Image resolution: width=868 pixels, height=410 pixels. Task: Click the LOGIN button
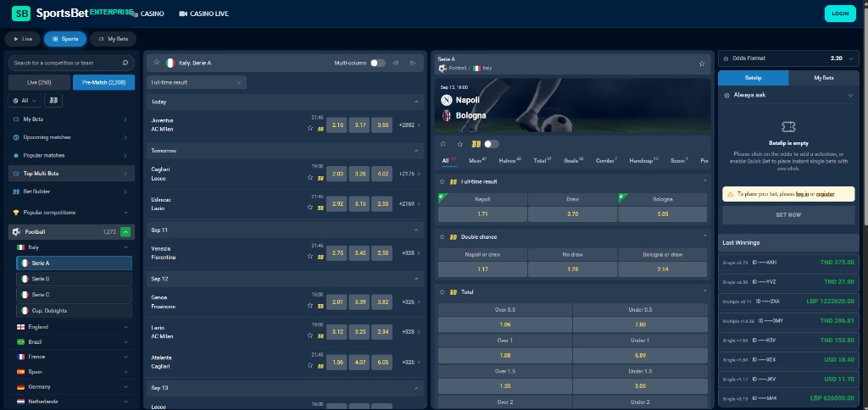(840, 14)
